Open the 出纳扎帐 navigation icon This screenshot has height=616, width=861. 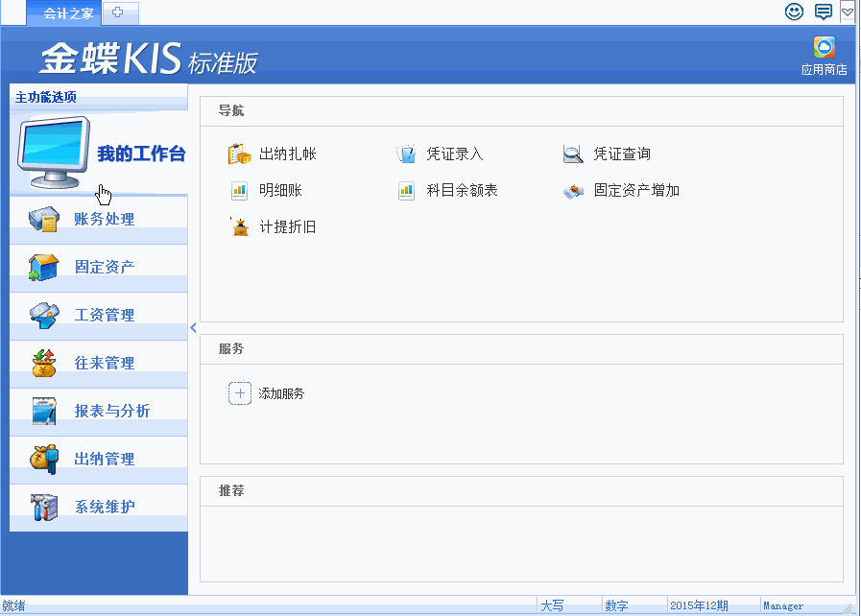tap(239, 154)
